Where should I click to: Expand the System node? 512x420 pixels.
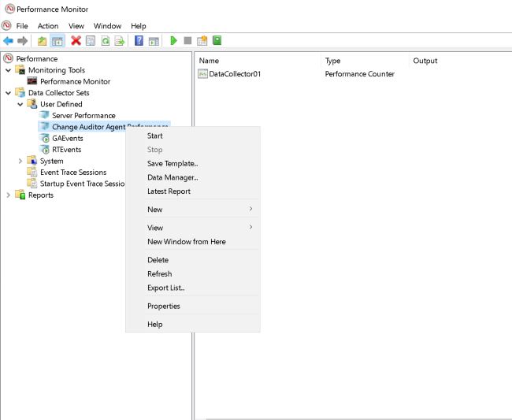(20, 161)
